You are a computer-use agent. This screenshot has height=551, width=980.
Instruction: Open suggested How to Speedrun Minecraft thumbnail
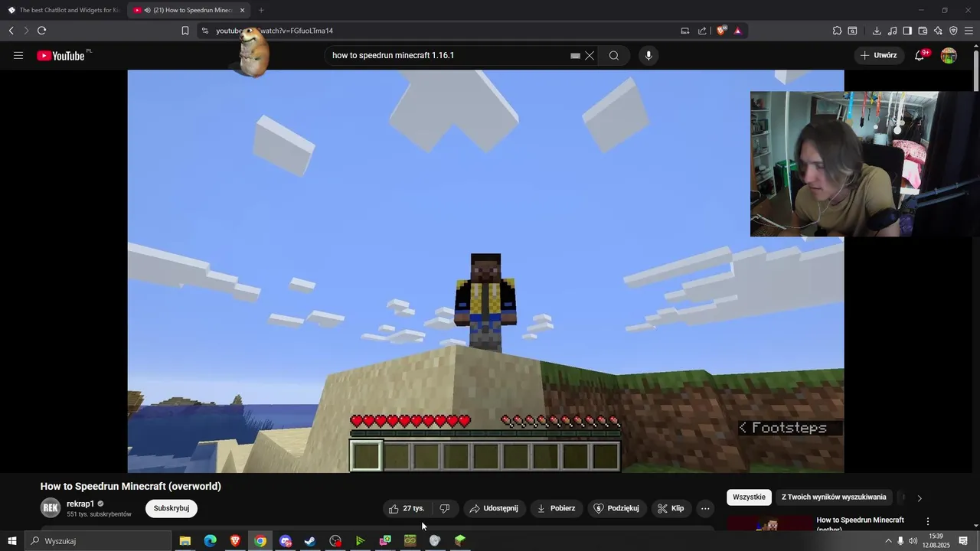click(x=770, y=523)
